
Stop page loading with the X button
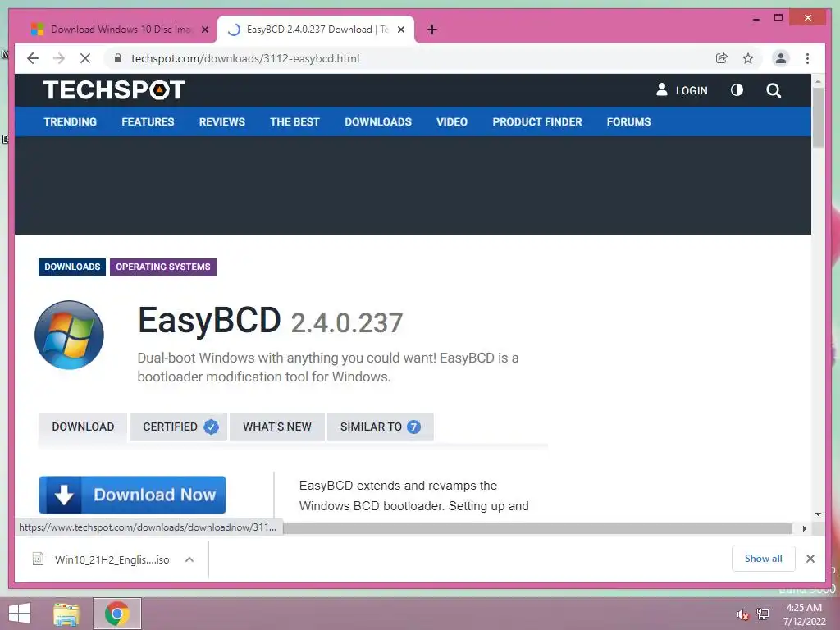click(85, 58)
